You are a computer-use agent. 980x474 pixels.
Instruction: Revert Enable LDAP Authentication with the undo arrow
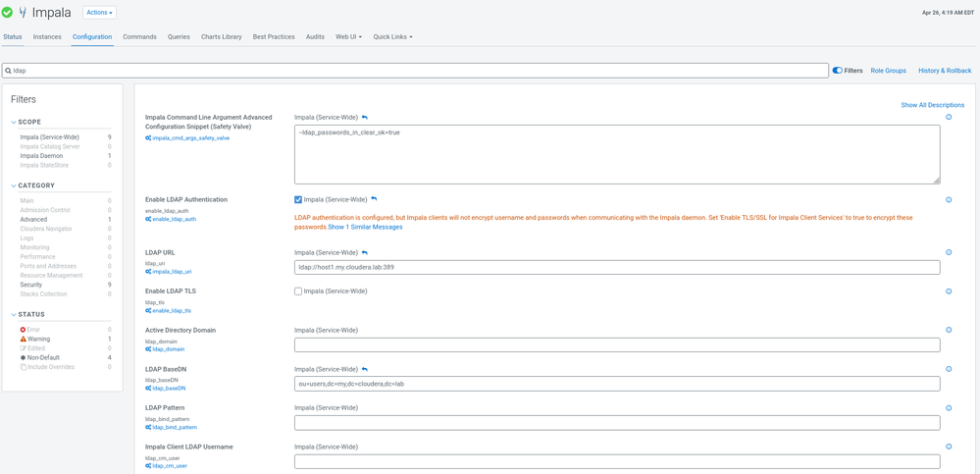375,199
